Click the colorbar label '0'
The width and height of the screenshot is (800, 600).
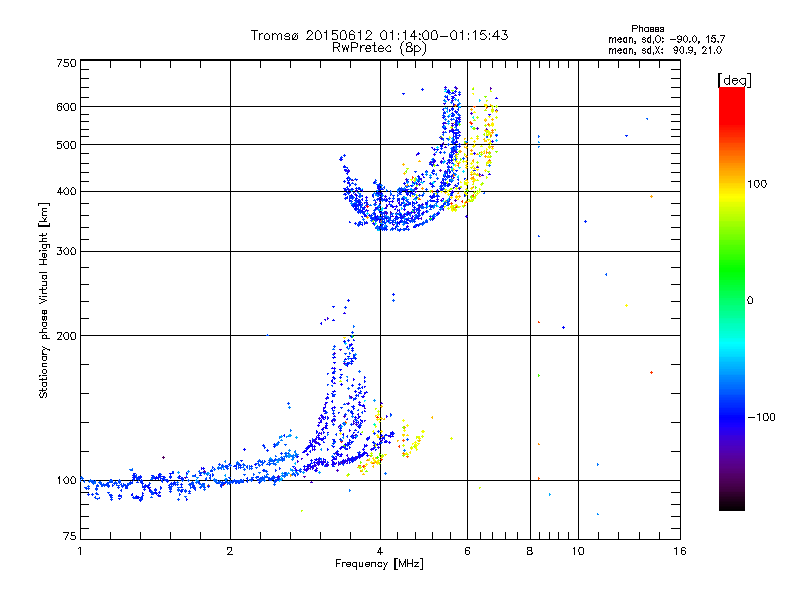click(749, 301)
